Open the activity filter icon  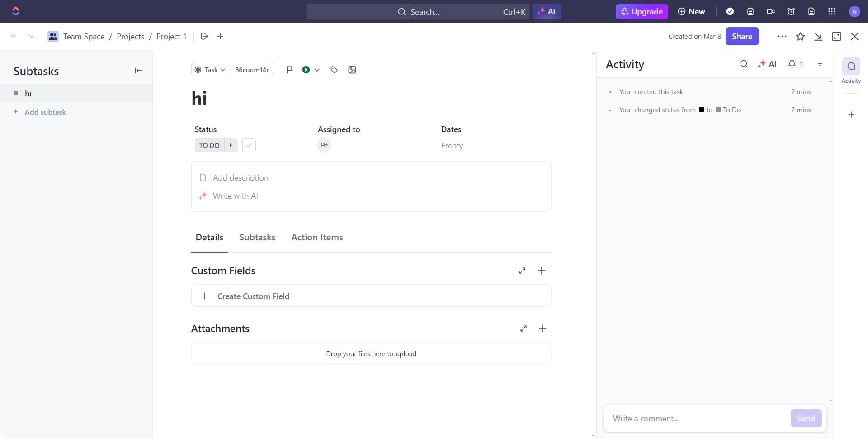[820, 64]
